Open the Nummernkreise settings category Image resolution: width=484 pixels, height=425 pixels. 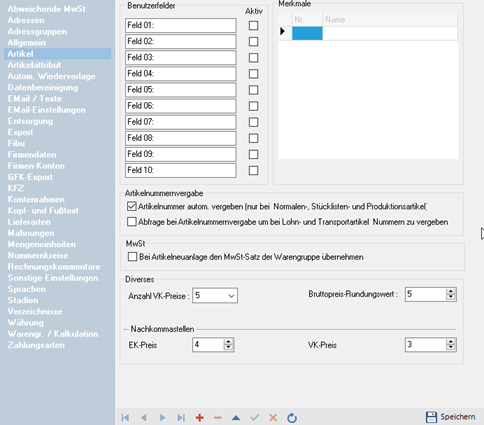pyautogui.click(x=38, y=256)
